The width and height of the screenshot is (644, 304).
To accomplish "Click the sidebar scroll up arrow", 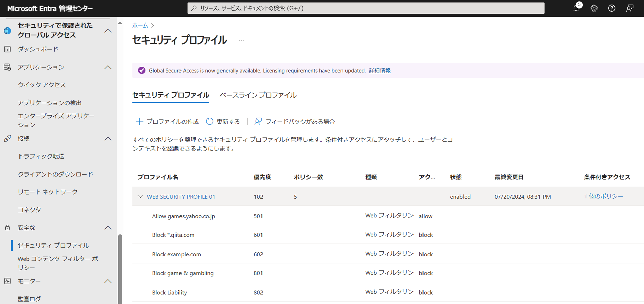I will pyautogui.click(x=120, y=23).
